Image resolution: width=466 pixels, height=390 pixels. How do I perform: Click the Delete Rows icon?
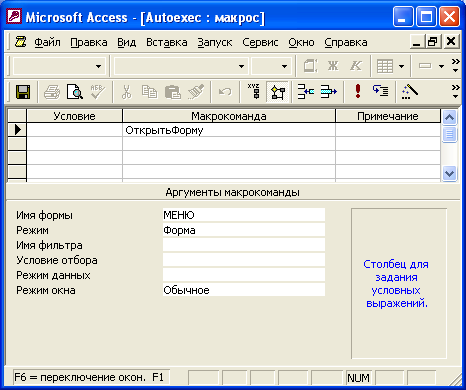(x=329, y=91)
